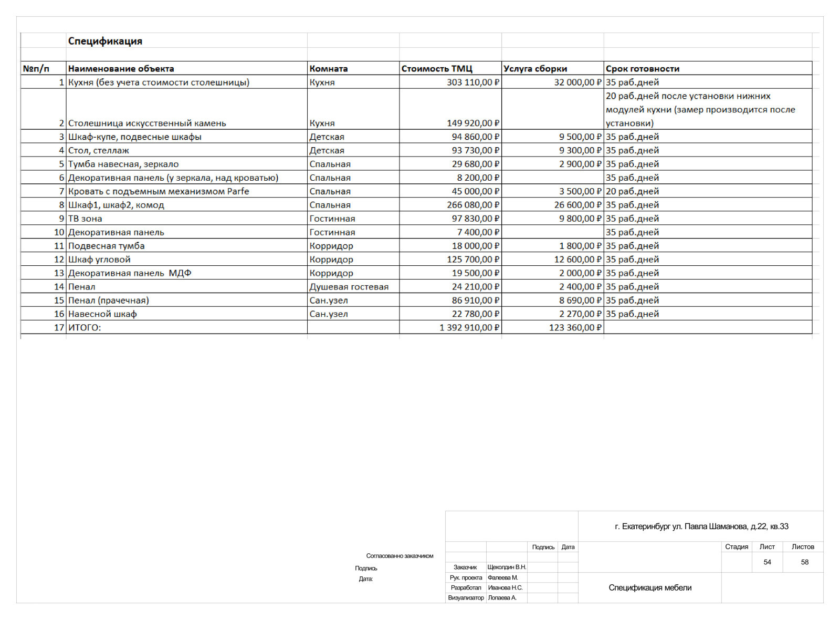The width and height of the screenshot is (840, 620).
Task: Click the address "г. Екатеринбург ул. Павла Шаманова"
Action: click(x=701, y=526)
